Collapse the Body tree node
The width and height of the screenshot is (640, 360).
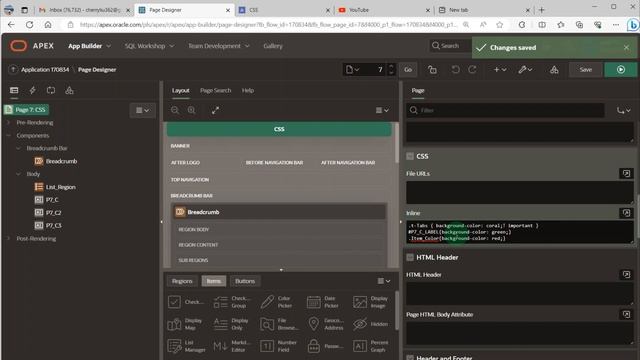pyautogui.click(x=18, y=174)
